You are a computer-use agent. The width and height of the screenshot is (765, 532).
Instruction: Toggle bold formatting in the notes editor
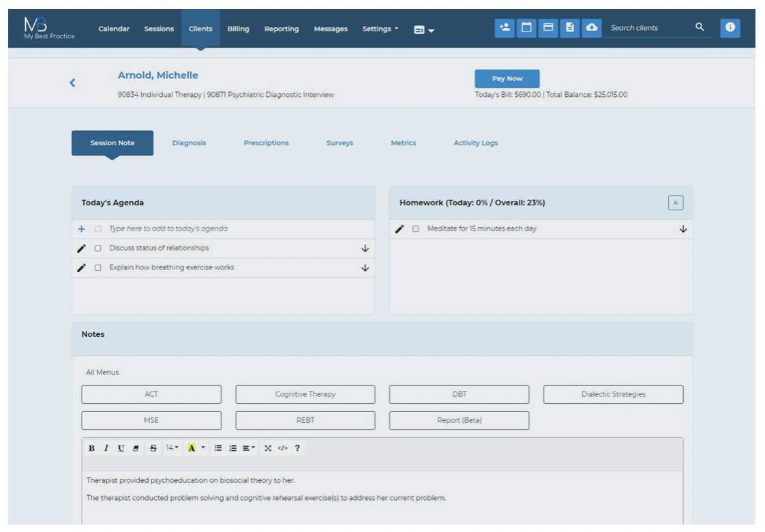click(x=92, y=448)
